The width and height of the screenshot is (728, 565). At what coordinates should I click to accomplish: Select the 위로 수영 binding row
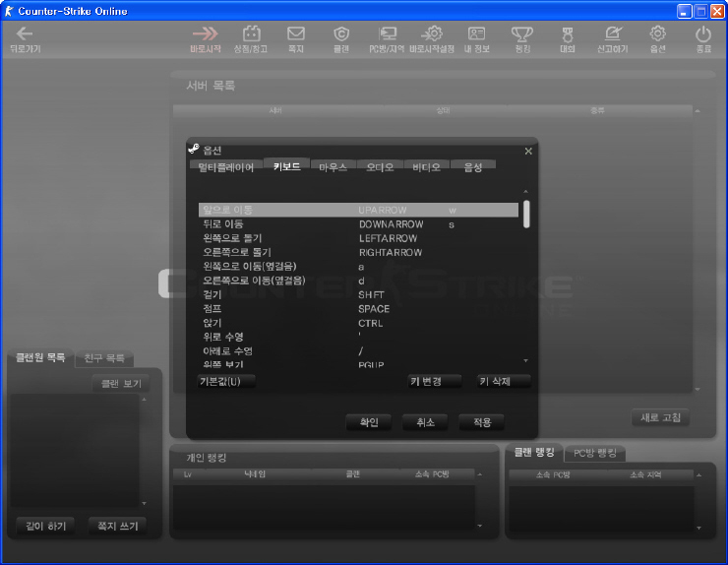point(358,337)
